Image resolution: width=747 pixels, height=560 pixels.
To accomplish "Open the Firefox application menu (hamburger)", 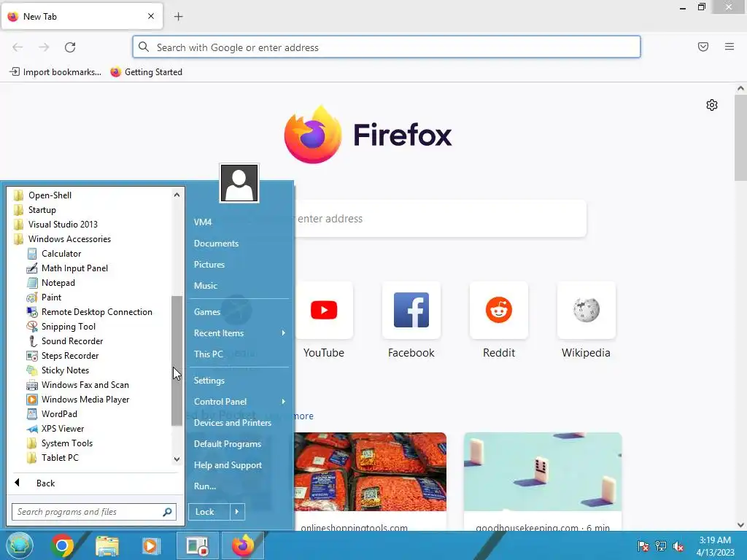I will coord(729,47).
